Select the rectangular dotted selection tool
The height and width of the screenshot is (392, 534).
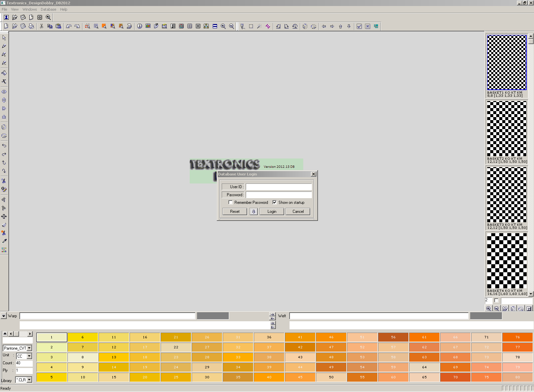pyautogui.click(x=251, y=26)
